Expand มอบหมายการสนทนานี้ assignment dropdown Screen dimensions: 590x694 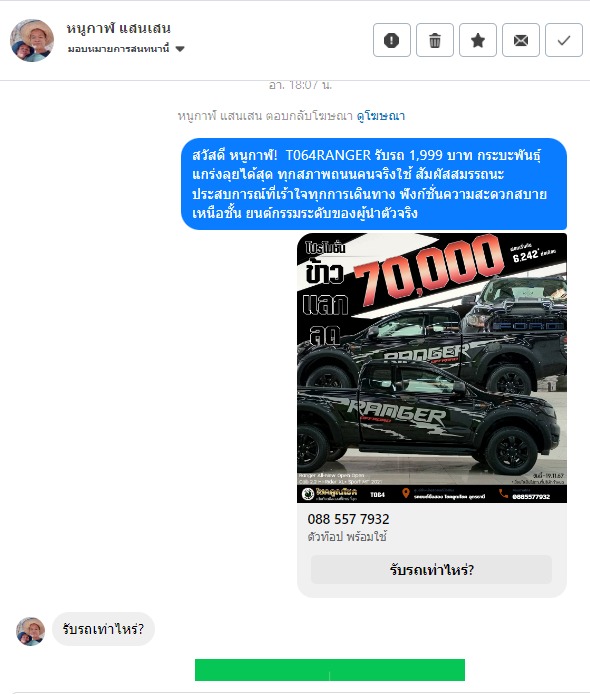126,49
